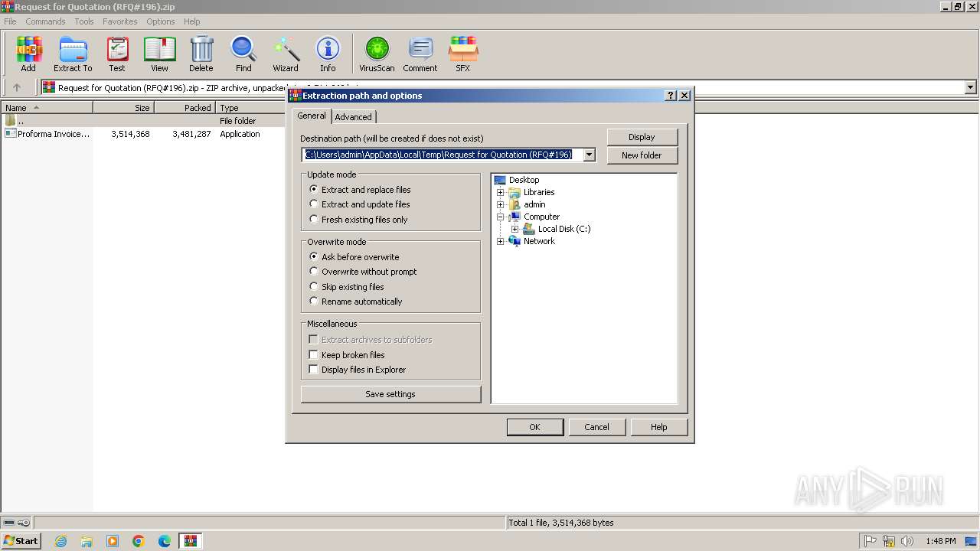The height and width of the screenshot is (551, 980).
Task: Expand the Libraries tree node
Action: [x=501, y=192]
